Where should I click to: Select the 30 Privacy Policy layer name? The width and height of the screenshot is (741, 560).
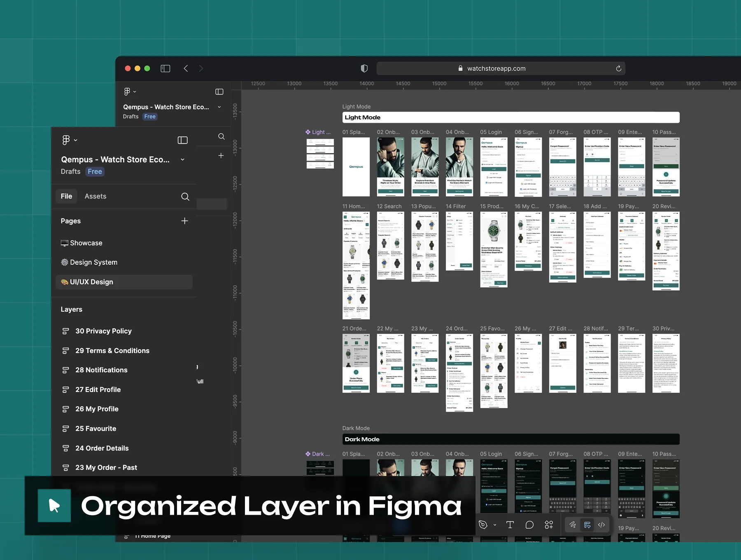click(104, 331)
